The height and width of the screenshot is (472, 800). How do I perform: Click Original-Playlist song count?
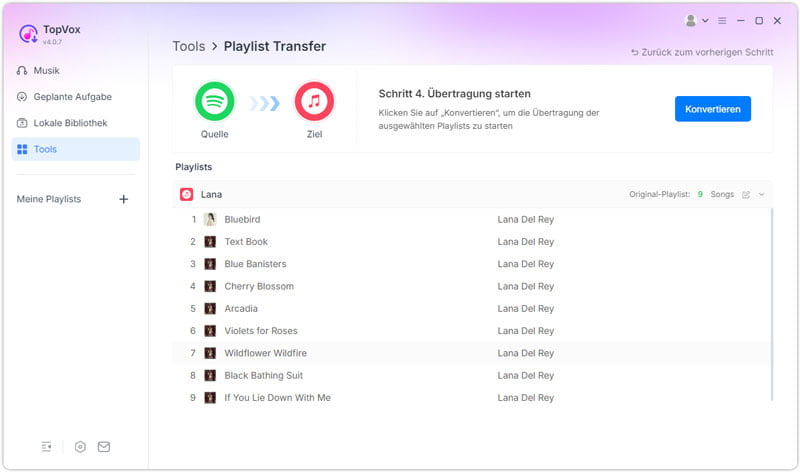(700, 194)
